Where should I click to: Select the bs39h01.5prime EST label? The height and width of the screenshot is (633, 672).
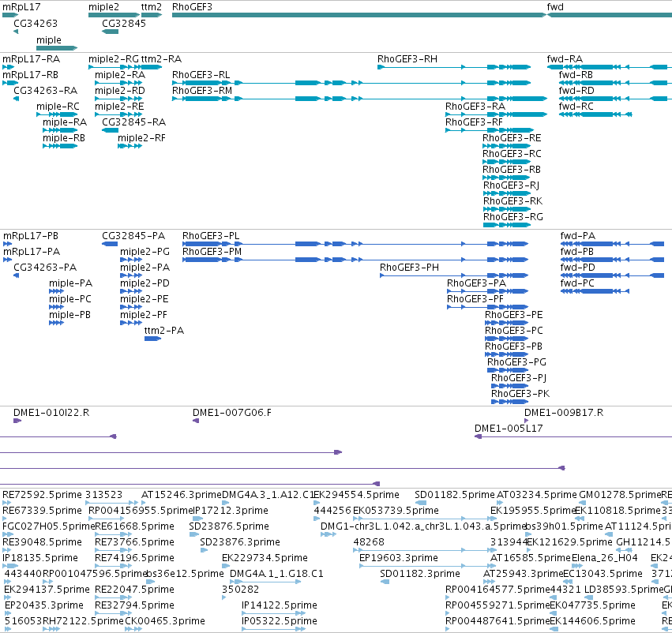pos(564,526)
